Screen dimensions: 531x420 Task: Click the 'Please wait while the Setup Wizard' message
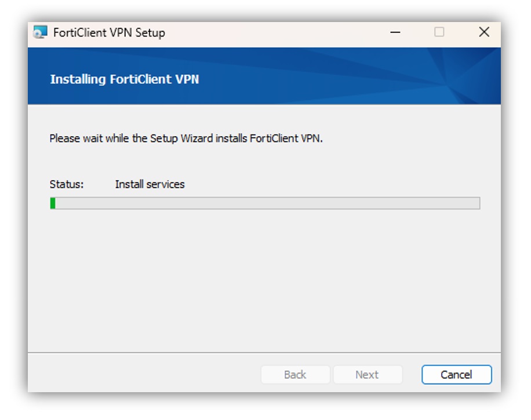186,138
